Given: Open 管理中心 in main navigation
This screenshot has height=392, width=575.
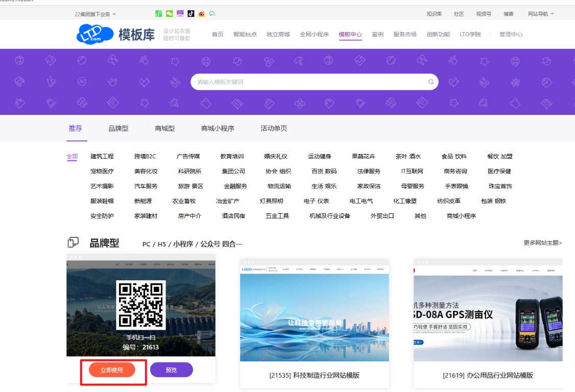Looking at the screenshot, I should (x=511, y=34).
